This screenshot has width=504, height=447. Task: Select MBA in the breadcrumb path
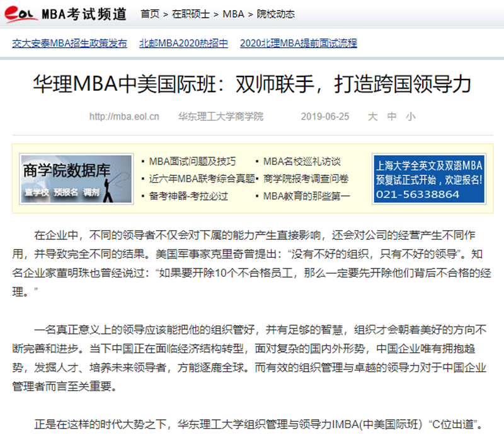pyautogui.click(x=233, y=14)
